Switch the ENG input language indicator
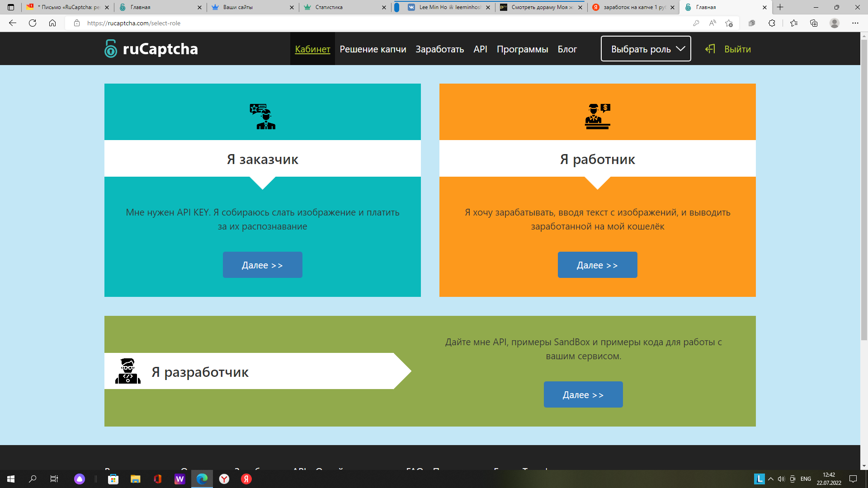 point(806,479)
